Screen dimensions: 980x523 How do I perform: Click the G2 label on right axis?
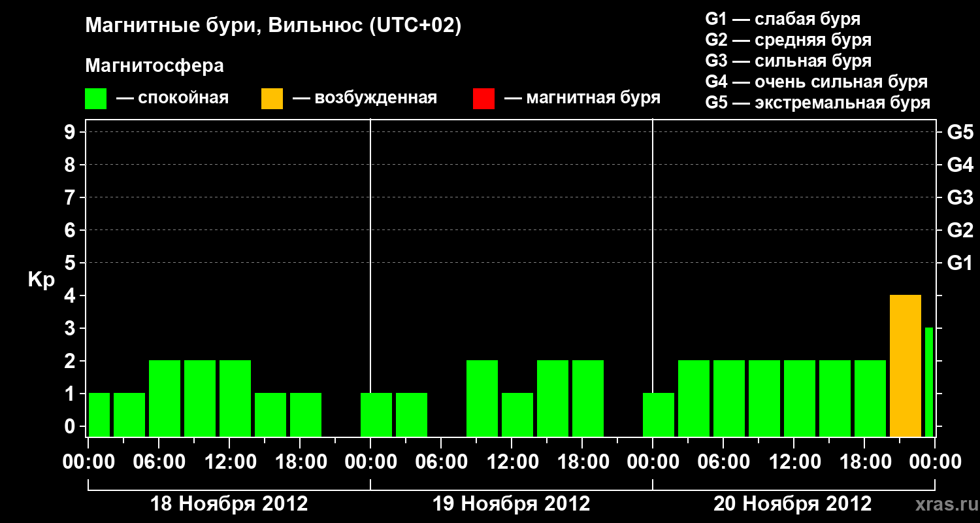[960, 230]
